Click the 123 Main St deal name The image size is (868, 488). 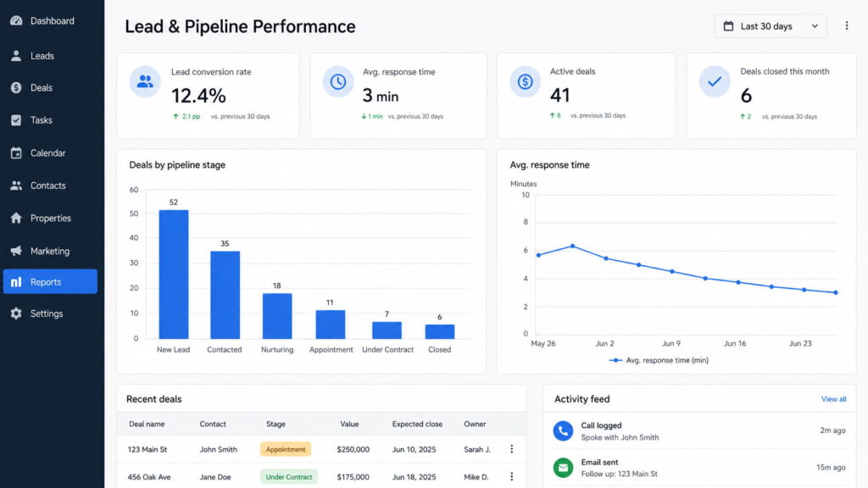point(147,449)
